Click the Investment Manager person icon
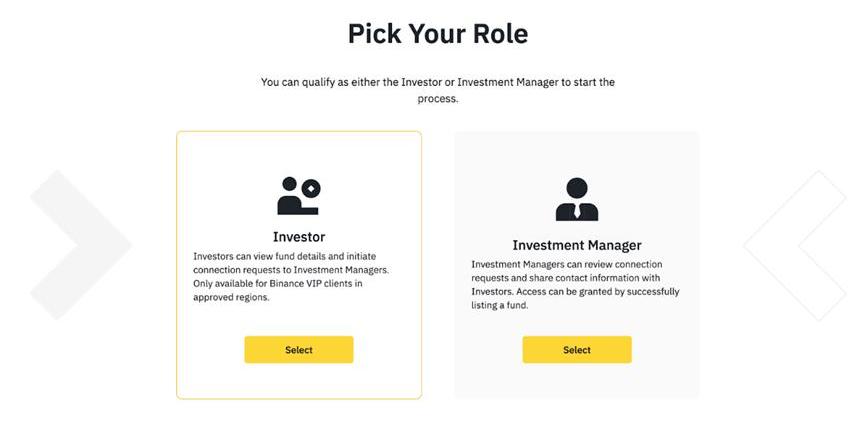Screen dimensions: 865x428 [576, 200]
